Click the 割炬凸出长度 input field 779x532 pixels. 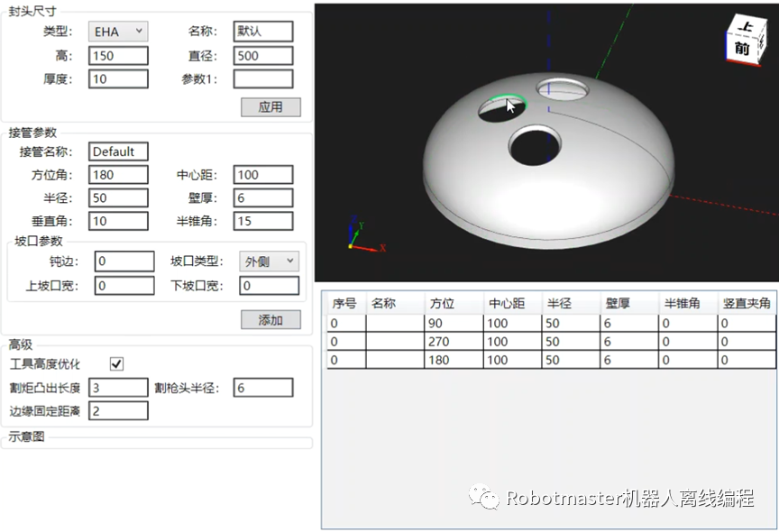[119, 388]
